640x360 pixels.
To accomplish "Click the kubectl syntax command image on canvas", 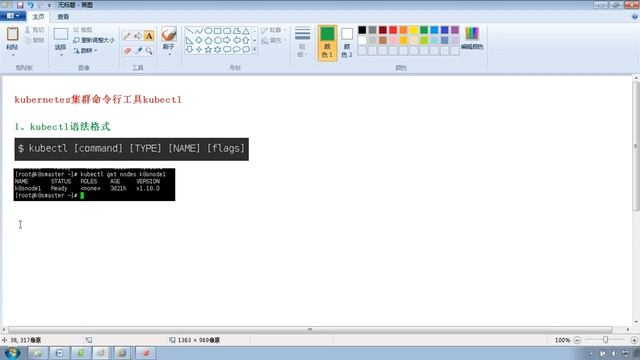I will coord(131,149).
